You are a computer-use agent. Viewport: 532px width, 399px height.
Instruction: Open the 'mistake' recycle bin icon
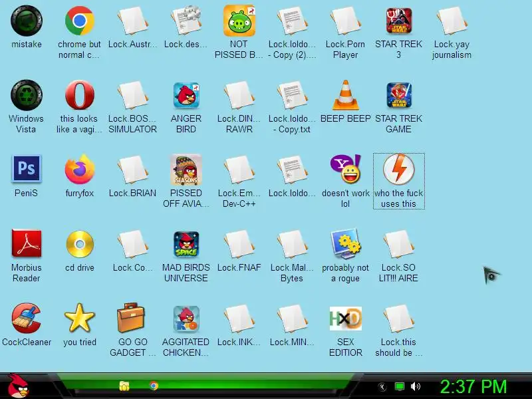tap(27, 21)
